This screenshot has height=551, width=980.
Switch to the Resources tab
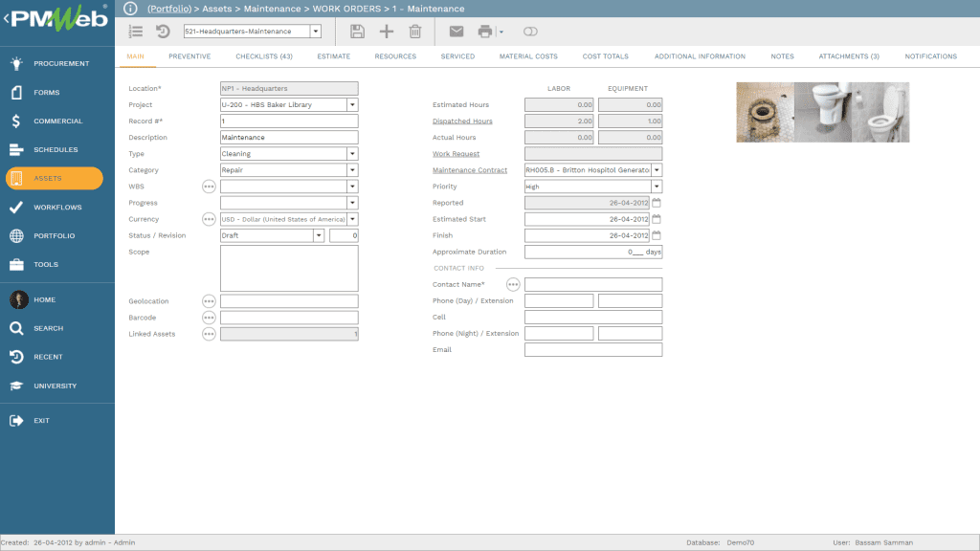point(395,56)
